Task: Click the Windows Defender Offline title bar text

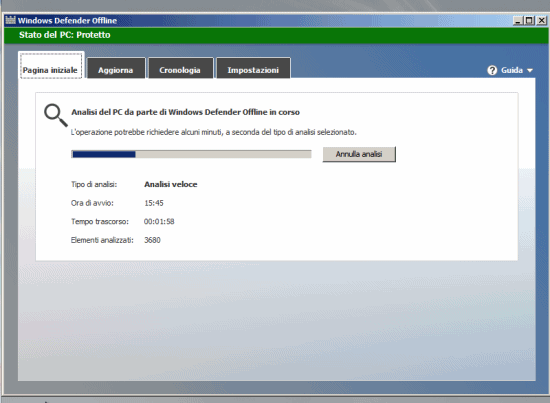Action: point(67,21)
